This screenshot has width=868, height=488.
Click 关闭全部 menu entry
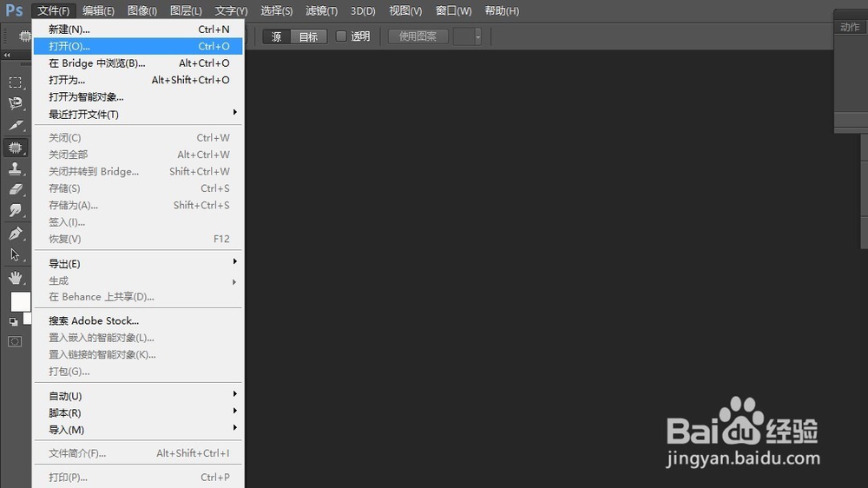(x=138, y=155)
